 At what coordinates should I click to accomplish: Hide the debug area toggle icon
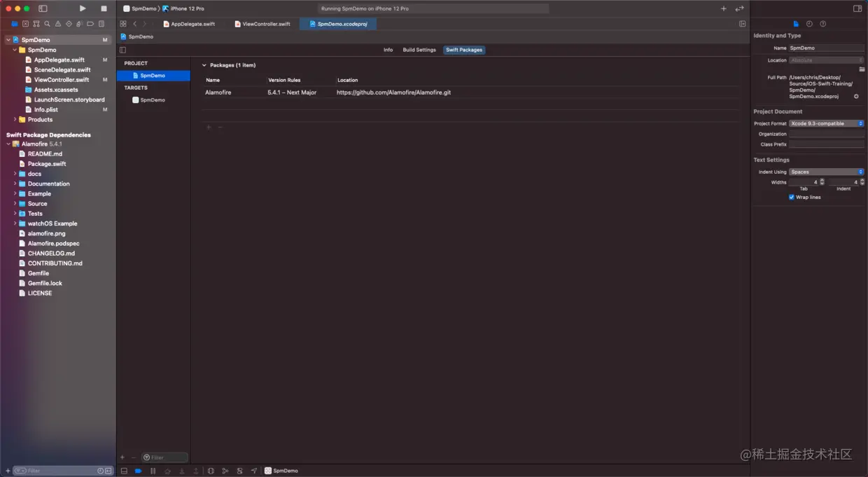(124, 471)
